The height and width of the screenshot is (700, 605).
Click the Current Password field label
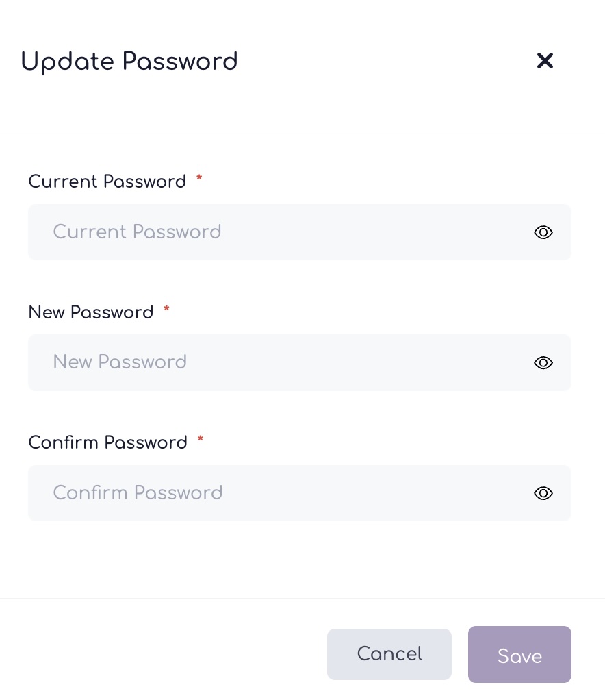click(107, 182)
